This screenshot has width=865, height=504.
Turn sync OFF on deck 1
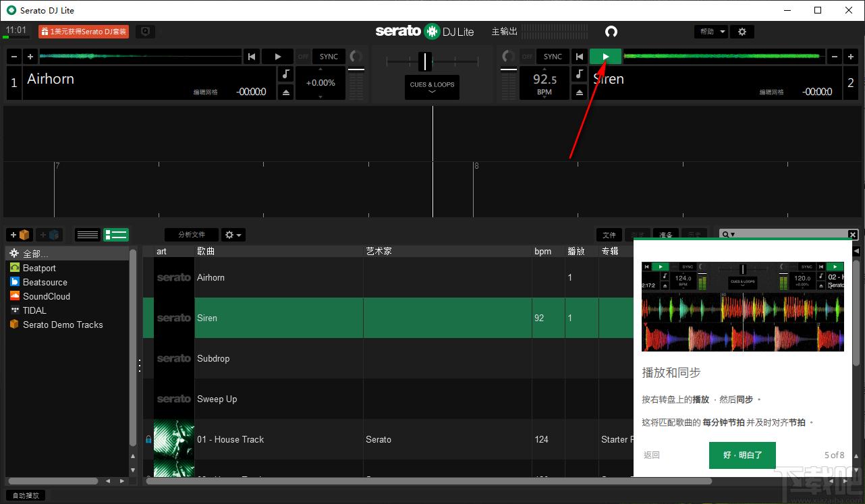304,57
